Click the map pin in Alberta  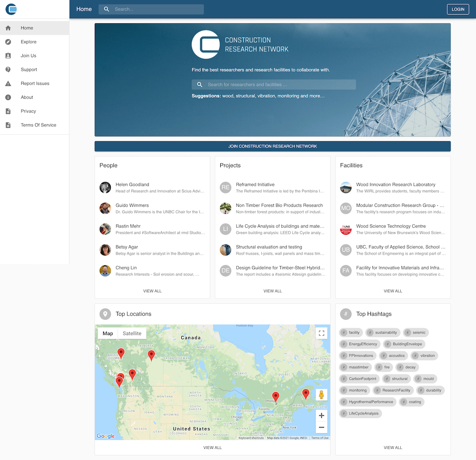[151, 355]
